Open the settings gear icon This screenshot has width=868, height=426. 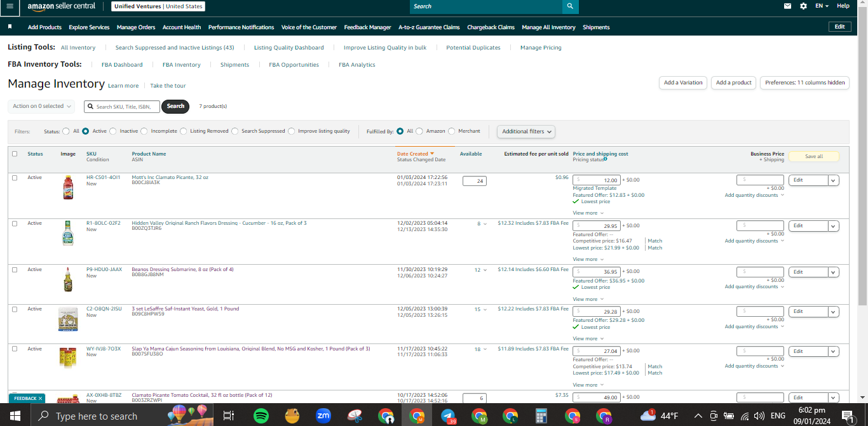[803, 6]
